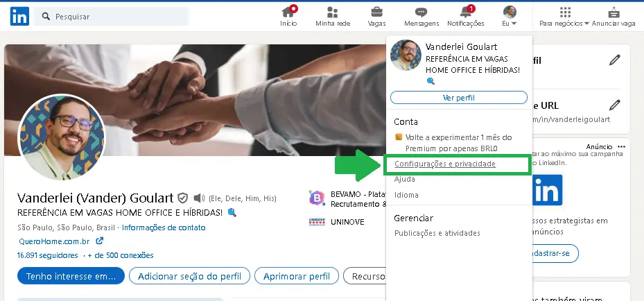Click the large profile photo
This screenshot has width=644, height=301.
tap(62, 137)
